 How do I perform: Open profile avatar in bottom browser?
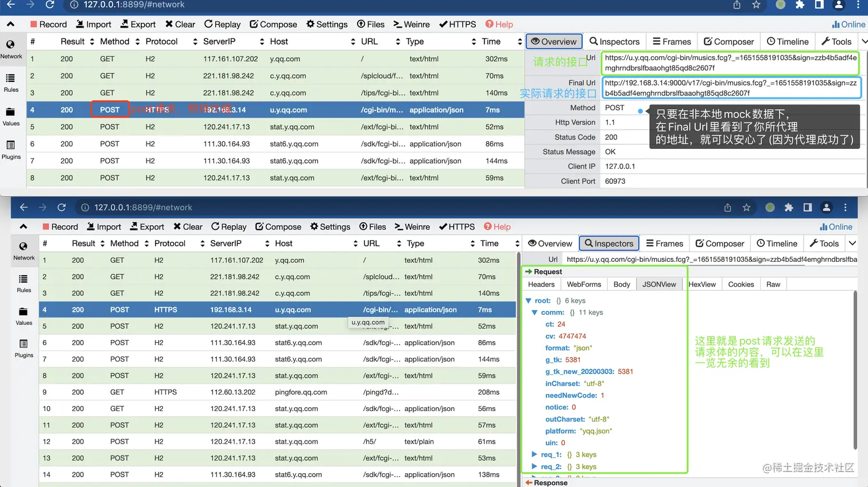click(x=826, y=207)
